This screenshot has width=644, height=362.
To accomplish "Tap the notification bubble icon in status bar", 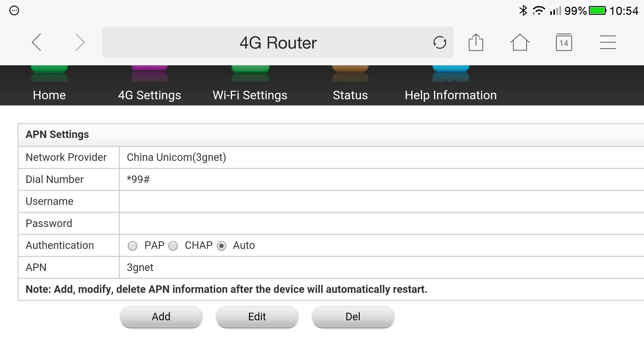I will (14, 11).
